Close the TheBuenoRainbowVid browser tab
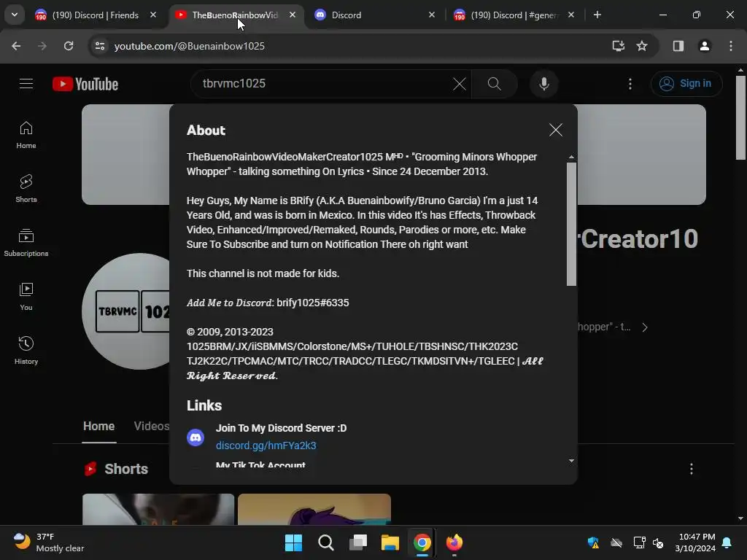This screenshot has width=747, height=560. click(x=293, y=15)
